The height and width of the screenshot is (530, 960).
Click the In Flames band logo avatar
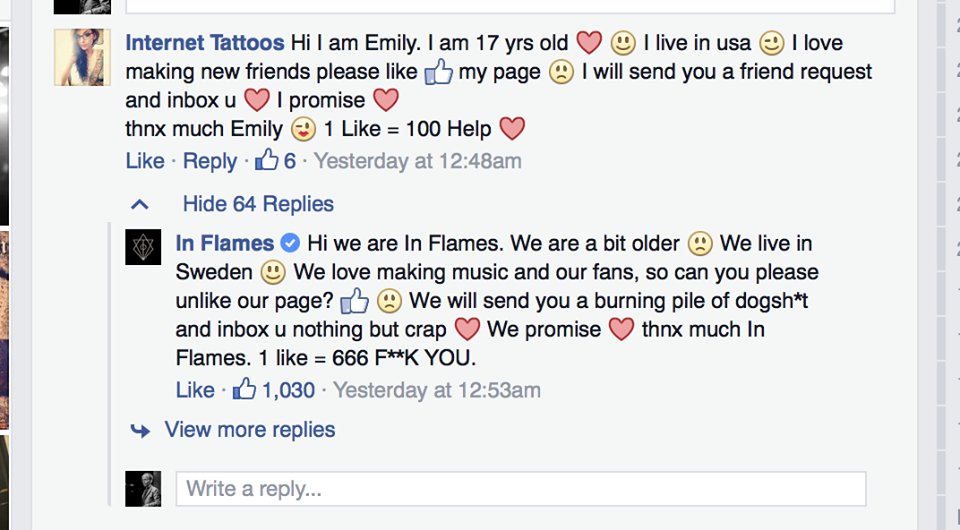coord(143,247)
